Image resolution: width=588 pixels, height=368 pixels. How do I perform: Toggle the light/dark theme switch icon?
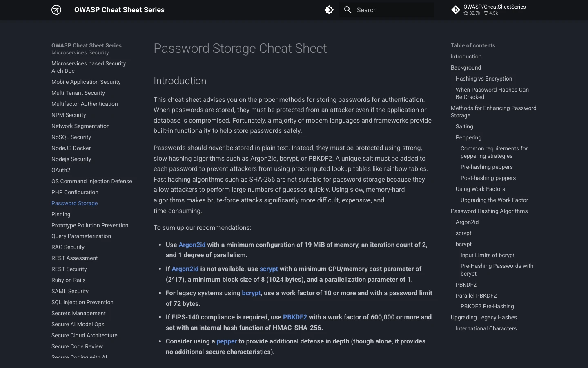click(329, 10)
